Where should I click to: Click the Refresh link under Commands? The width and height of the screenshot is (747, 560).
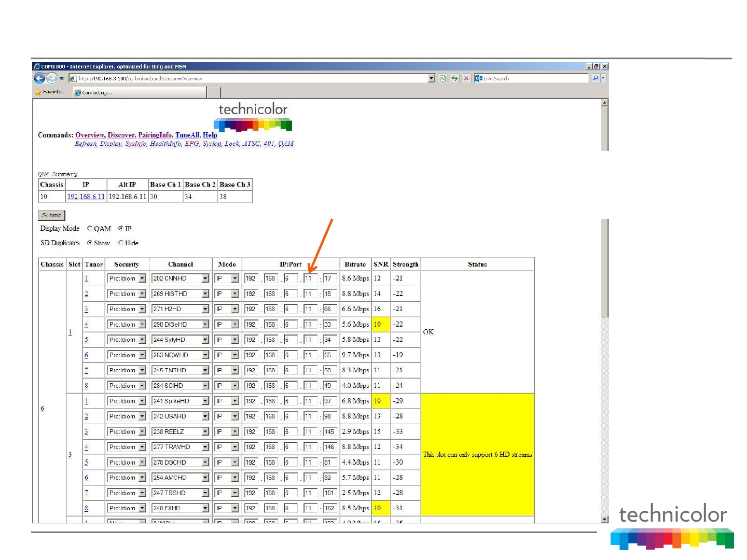86,144
